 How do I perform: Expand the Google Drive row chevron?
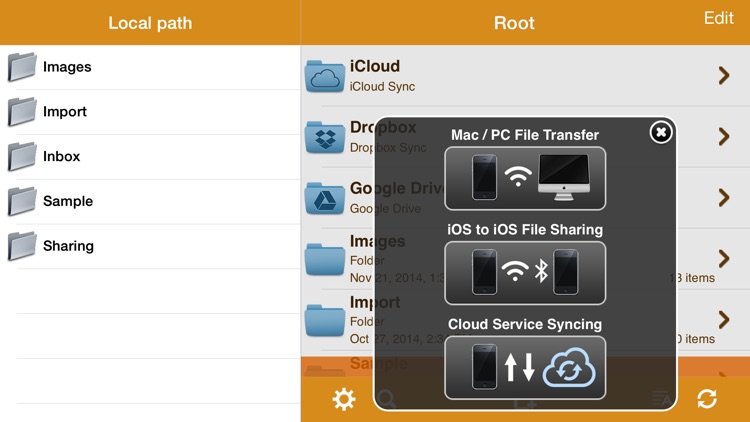[x=724, y=197]
